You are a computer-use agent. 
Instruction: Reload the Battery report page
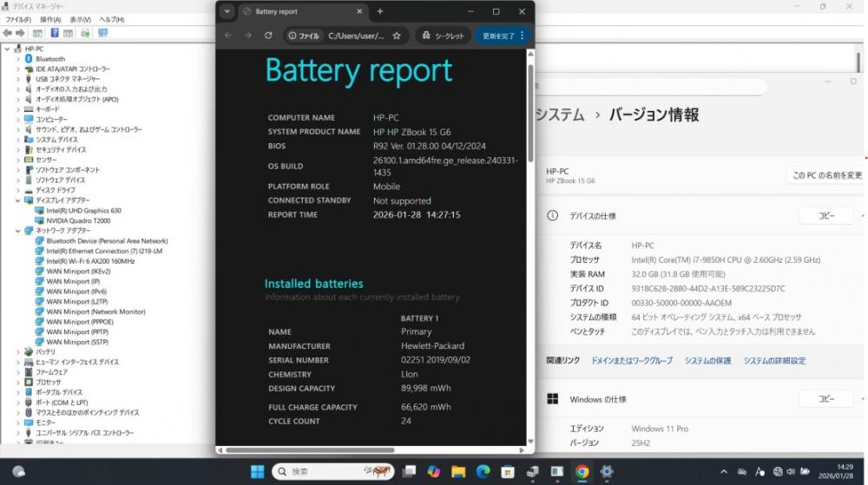pyautogui.click(x=266, y=36)
